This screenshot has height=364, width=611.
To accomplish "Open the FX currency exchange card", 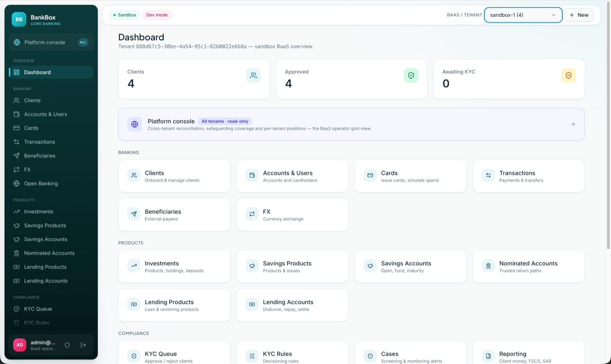I will (293, 215).
